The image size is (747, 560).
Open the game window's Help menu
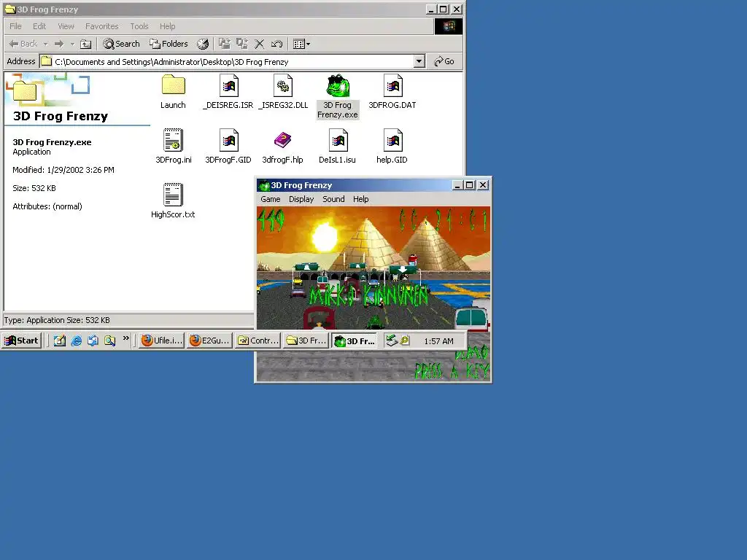(360, 199)
